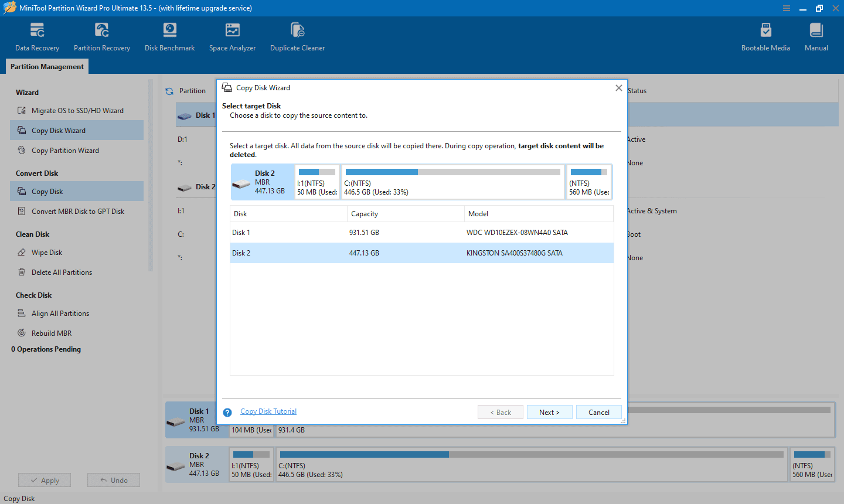Screen dimensions: 844x504
Task: Start the Space Analyzer
Action: coord(232,36)
